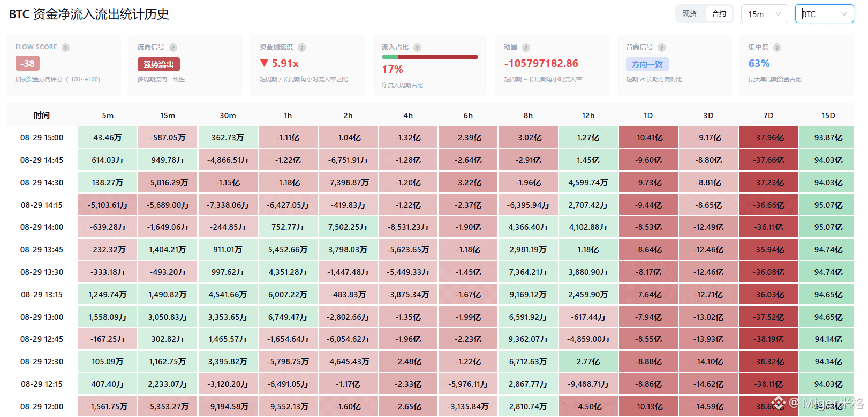Expand the BTC dropdown arrow
This screenshot has width=868, height=417.
844,14
